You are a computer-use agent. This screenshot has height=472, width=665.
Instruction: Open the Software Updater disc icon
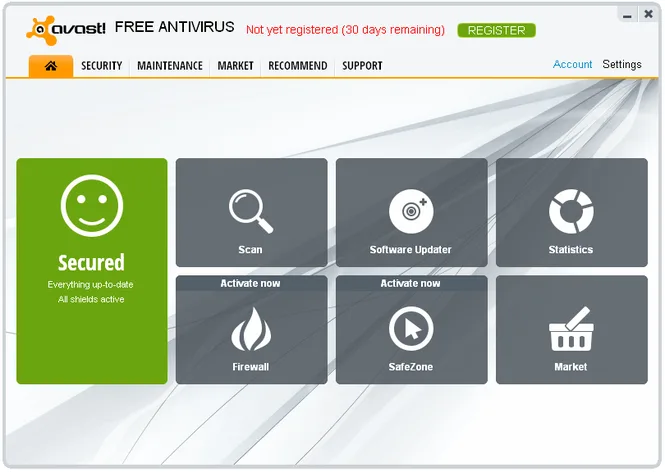point(411,211)
